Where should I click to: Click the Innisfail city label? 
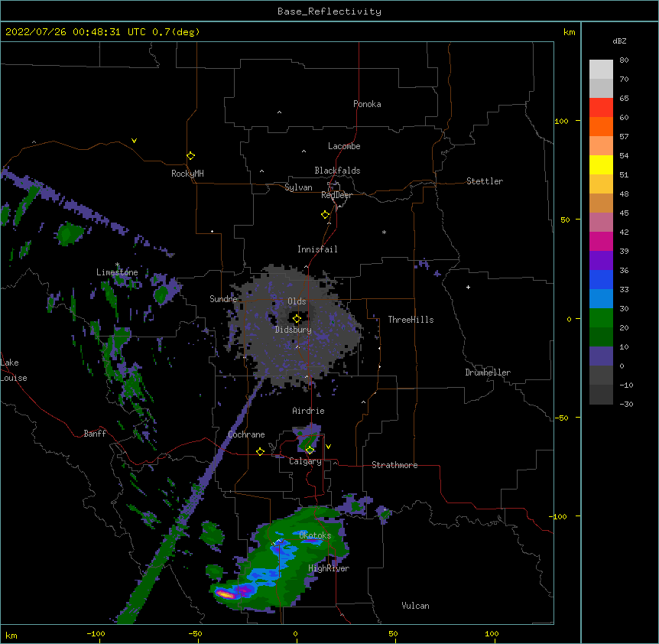point(317,249)
